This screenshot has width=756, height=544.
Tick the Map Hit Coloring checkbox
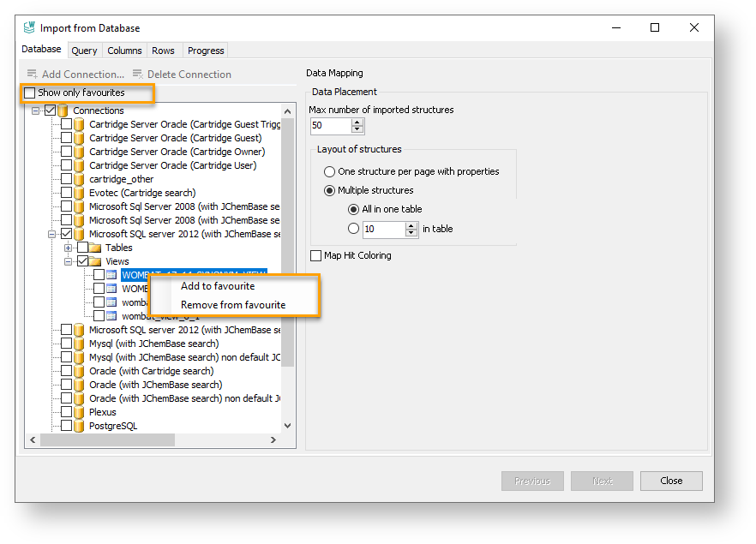[315, 255]
